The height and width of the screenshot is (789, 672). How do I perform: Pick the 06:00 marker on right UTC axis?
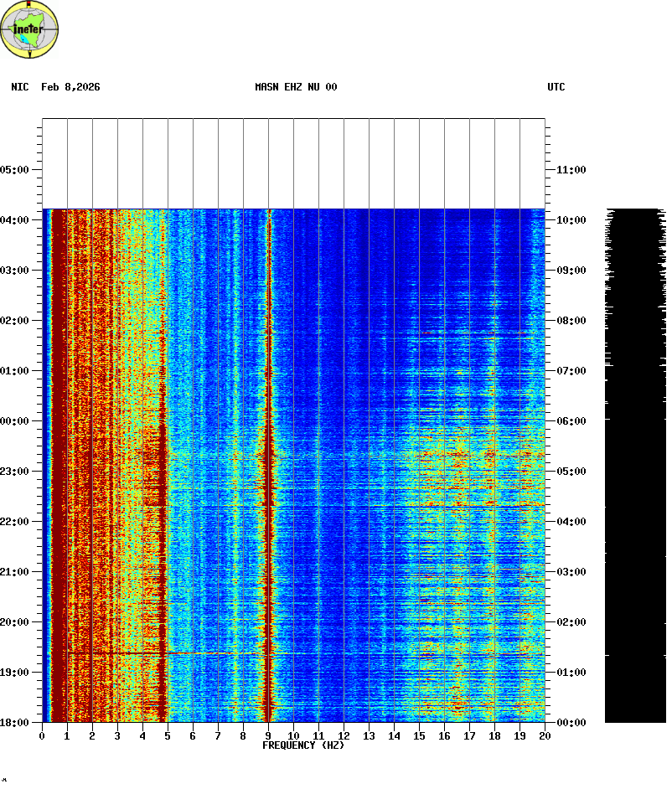(x=571, y=420)
